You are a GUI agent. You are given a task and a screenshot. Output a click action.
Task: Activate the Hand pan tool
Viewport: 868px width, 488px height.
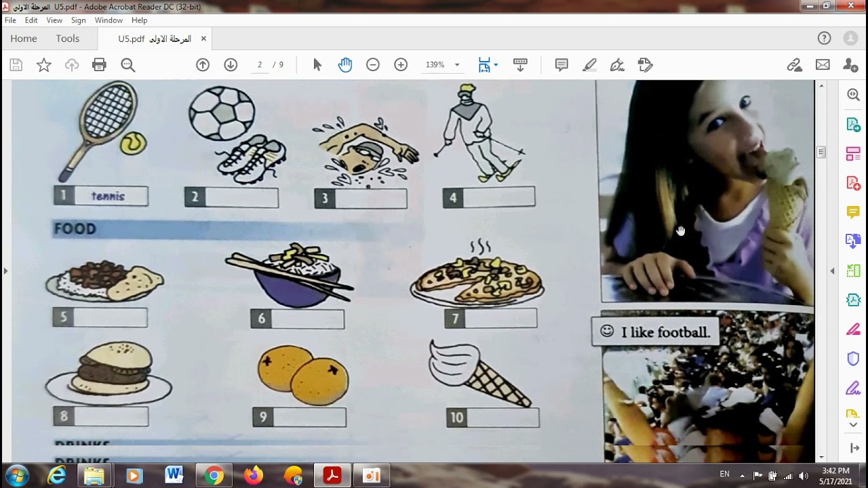pos(345,65)
